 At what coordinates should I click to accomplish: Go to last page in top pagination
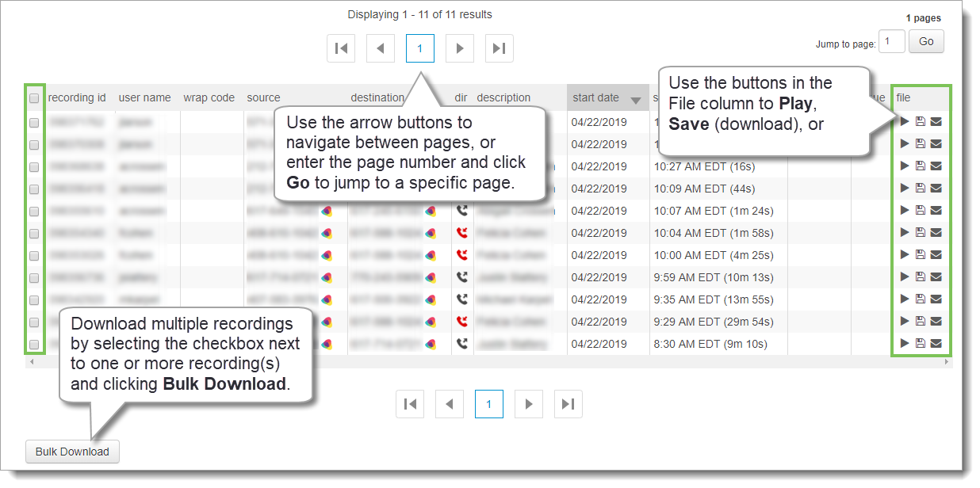pyautogui.click(x=499, y=48)
